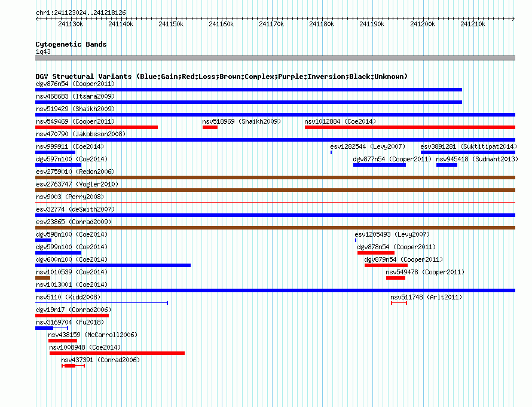Screen dimensions: 532x407
Task: Select the dgv878n54 (Cooper2011) label
Action: (x=396, y=247)
